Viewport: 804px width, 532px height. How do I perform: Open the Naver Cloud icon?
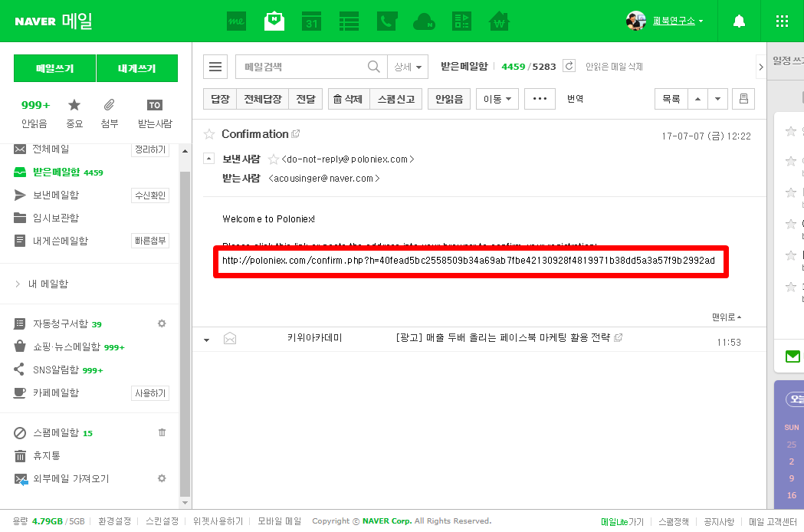click(x=424, y=22)
